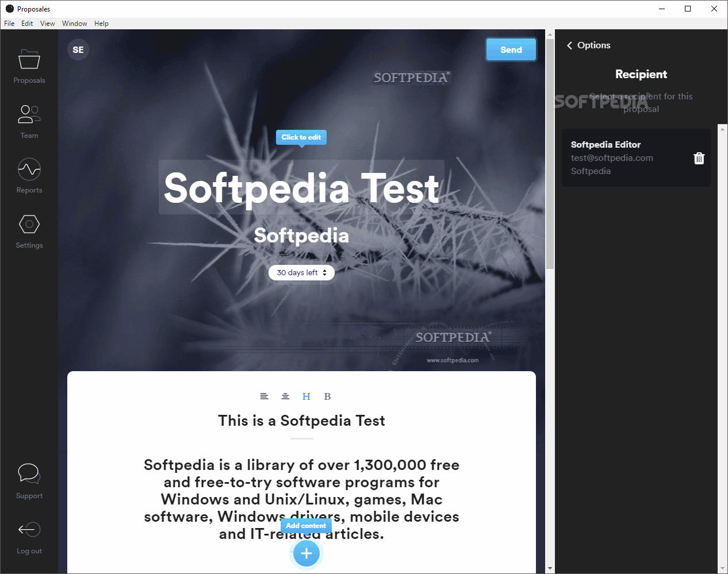This screenshot has width=728, height=574.
Task: Click the Softpedia library description paragraph
Action: (x=301, y=499)
